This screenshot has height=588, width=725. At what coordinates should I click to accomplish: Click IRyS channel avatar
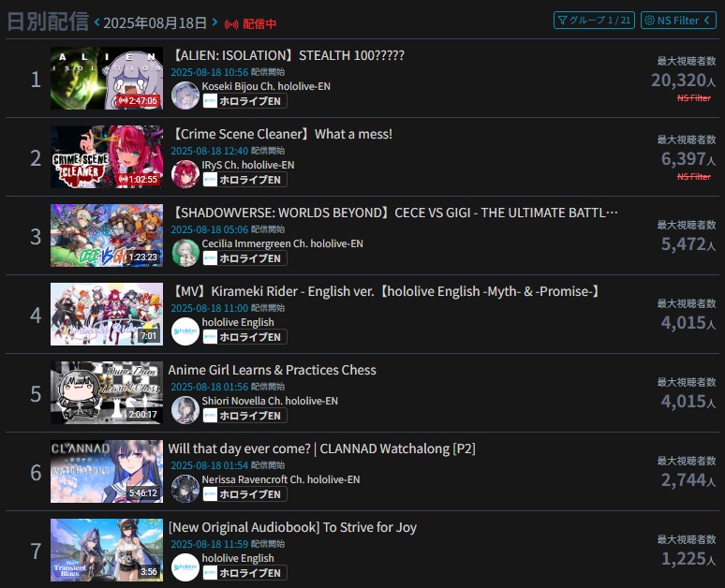(185, 174)
